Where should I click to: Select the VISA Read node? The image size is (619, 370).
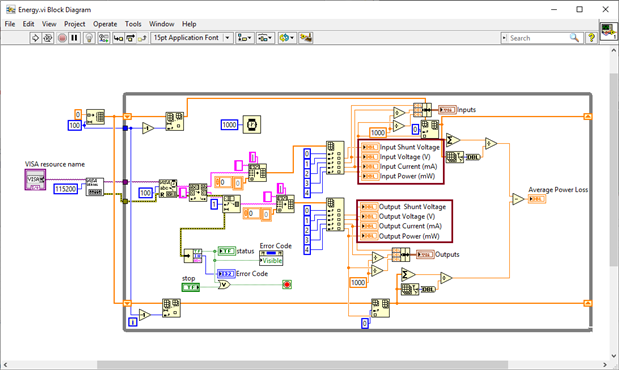(x=168, y=188)
